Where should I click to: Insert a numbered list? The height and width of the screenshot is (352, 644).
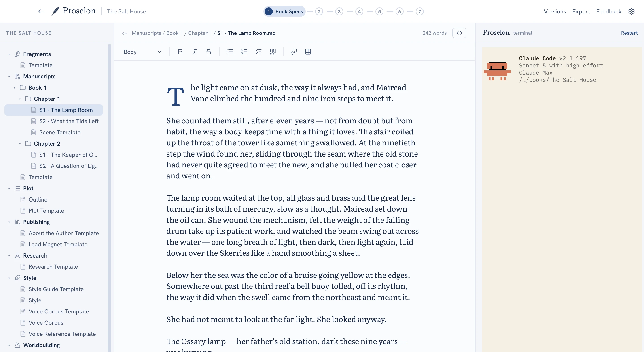244,52
